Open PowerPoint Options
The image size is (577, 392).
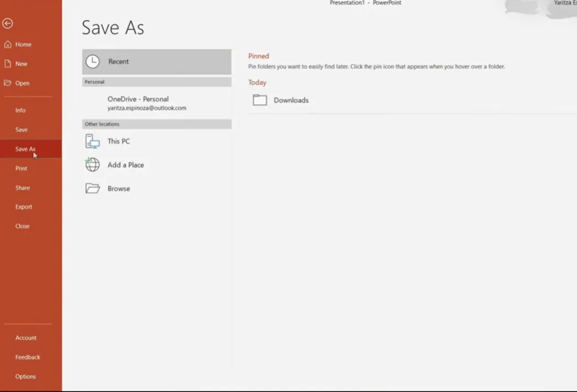[x=25, y=377]
